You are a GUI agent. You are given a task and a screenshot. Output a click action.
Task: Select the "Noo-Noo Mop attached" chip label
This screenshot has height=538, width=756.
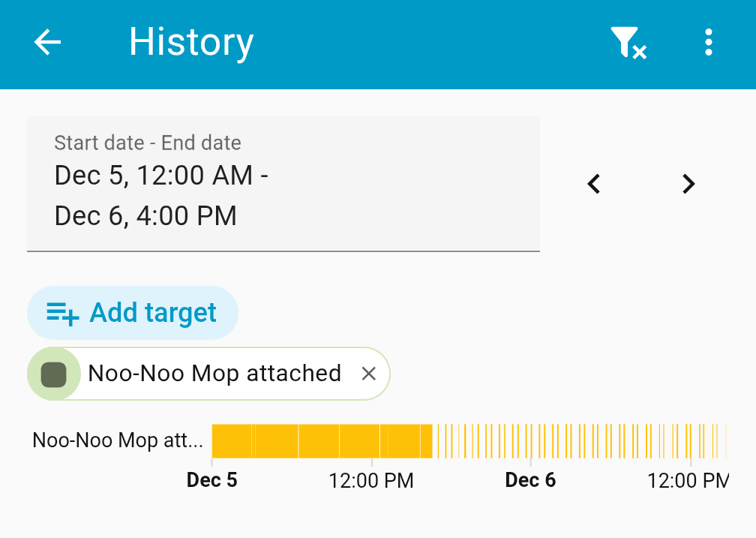click(x=214, y=373)
